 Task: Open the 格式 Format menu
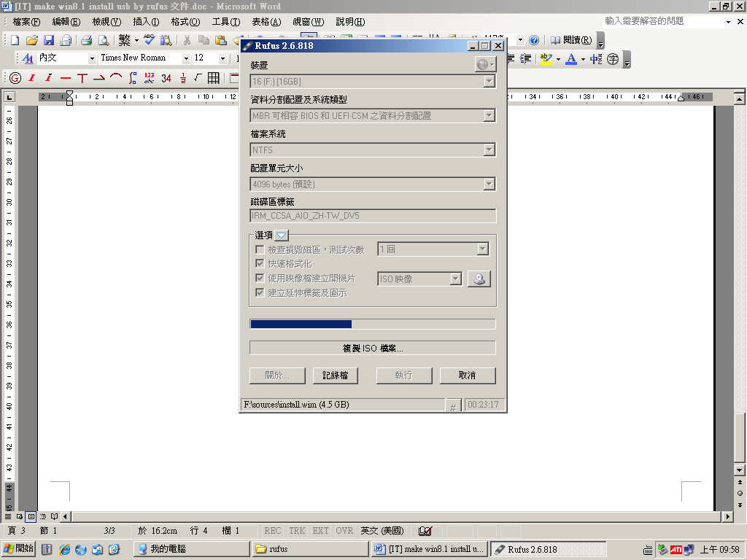click(x=185, y=22)
